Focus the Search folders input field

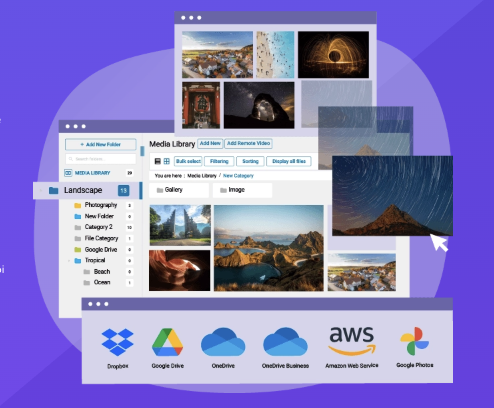click(101, 159)
